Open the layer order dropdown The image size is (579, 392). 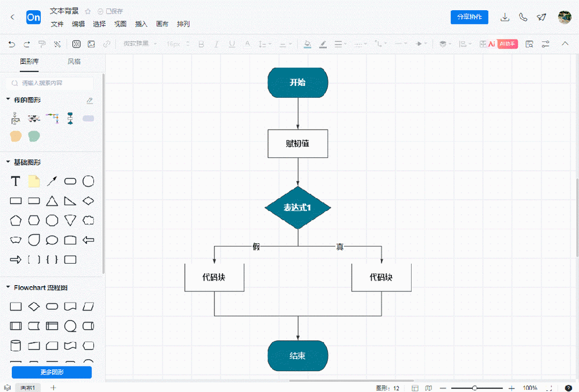tap(445, 44)
